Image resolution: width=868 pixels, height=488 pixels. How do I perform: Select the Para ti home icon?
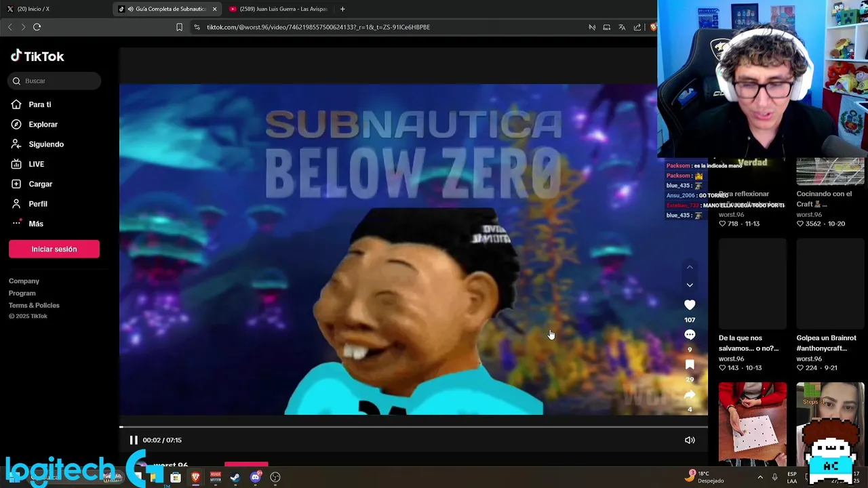(x=16, y=104)
